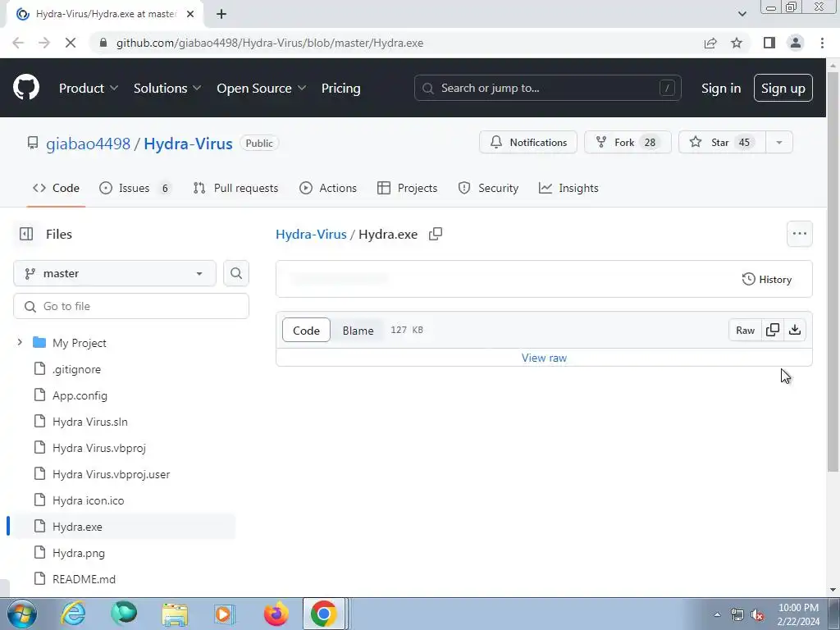Collapse the Files side panel icon
This screenshot has width=840, height=630.
click(x=25, y=234)
